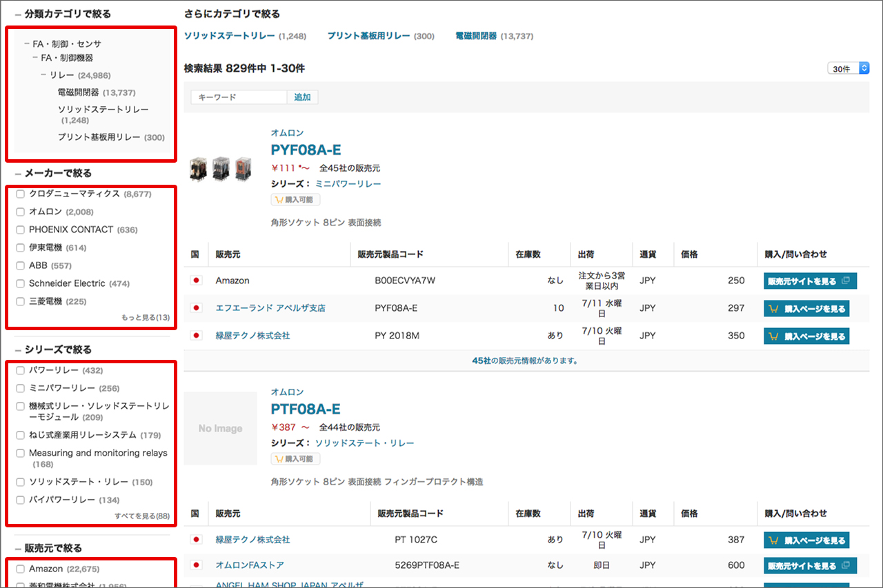
Task: Click 購入ページを見る for PT 1027C
Action: tap(806, 540)
